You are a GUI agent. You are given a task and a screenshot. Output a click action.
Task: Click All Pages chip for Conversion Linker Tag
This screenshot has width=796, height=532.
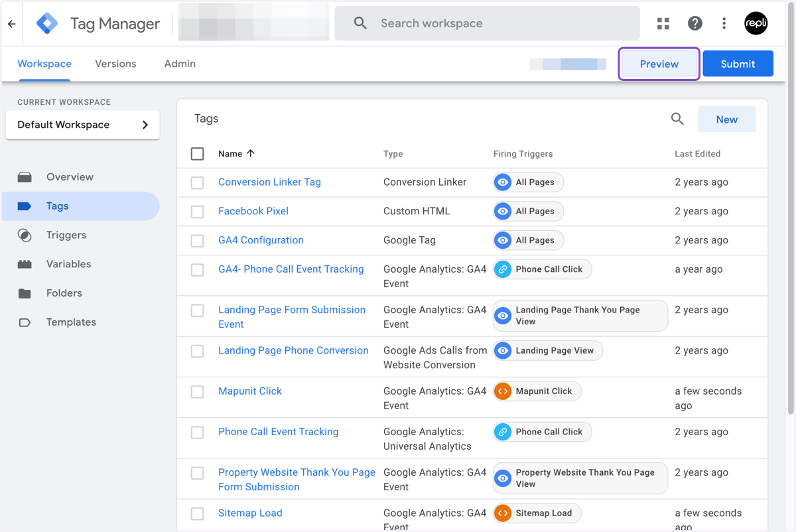(x=528, y=182)
